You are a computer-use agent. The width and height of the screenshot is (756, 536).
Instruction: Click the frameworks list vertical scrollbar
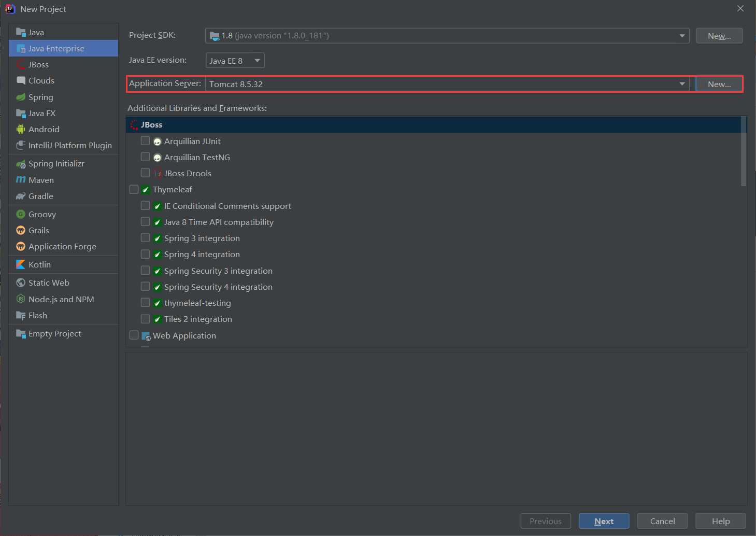click(x=744, y=151)
